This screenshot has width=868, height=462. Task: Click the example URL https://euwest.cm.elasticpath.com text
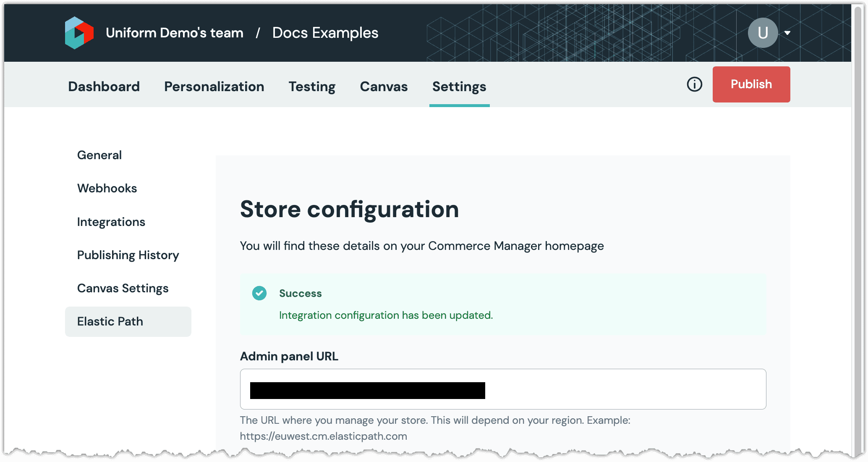point(324,436)
